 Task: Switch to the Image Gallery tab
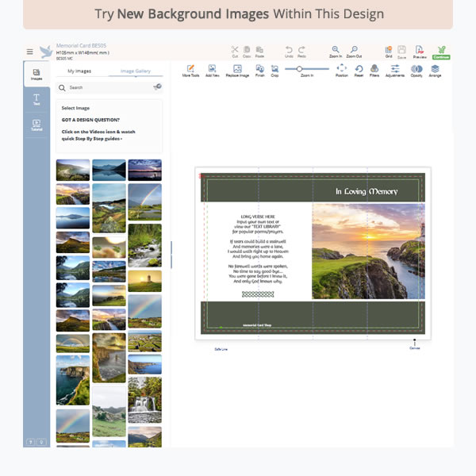pyautogui.click(x=135, y=71)
